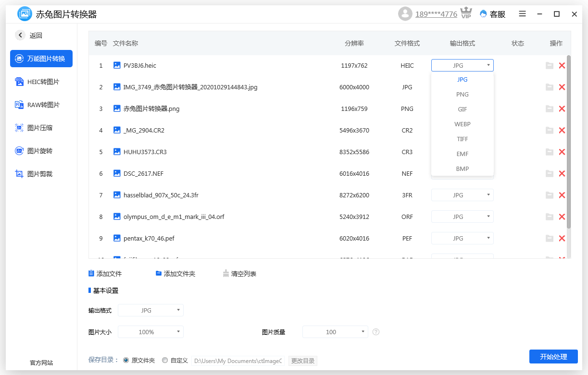The width and height of the screenshot is (588, 375).
Task: Open folder for IMG_3749 jpg row
Action: coord(550,87)
